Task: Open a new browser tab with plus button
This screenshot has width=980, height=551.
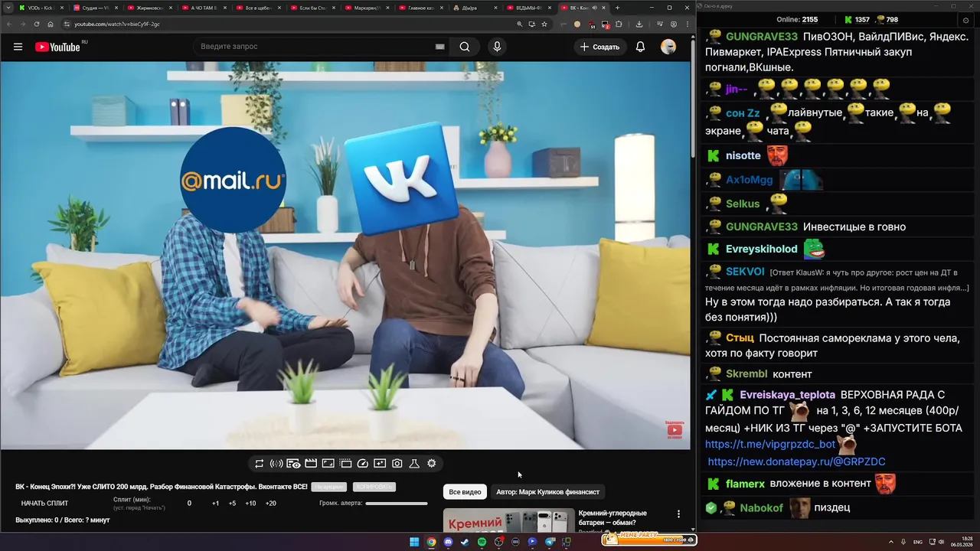Action: click(618, 8)
